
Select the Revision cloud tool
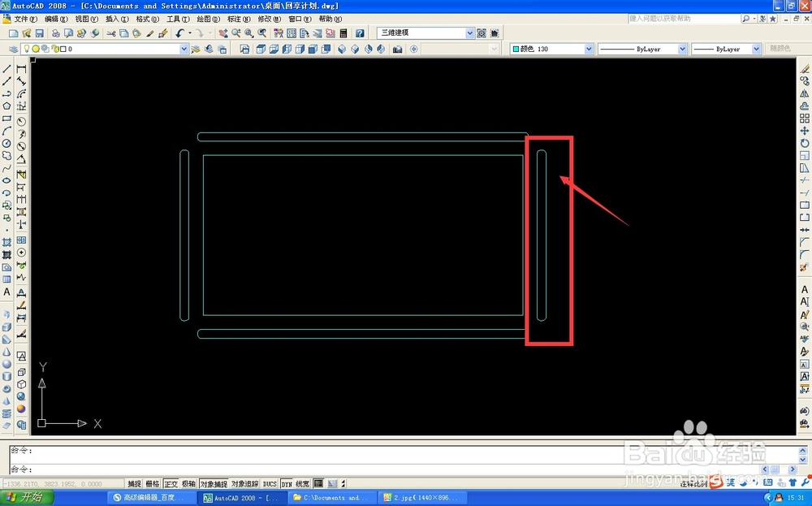(x=6, y=155)
